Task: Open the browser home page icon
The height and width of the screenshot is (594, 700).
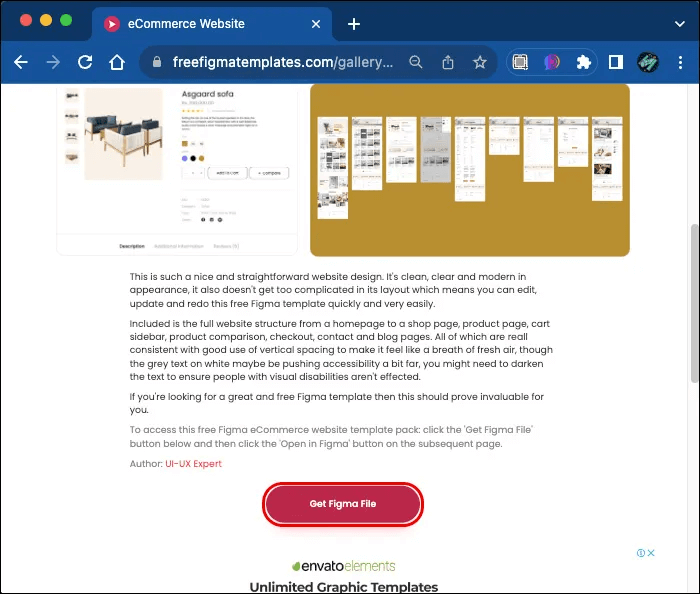Action: (117, 62)
